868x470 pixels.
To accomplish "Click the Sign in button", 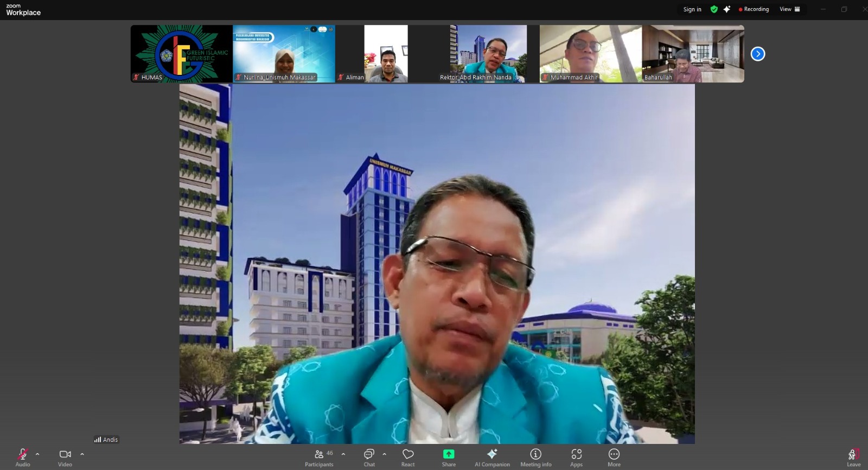I will (x=692, y=9).
